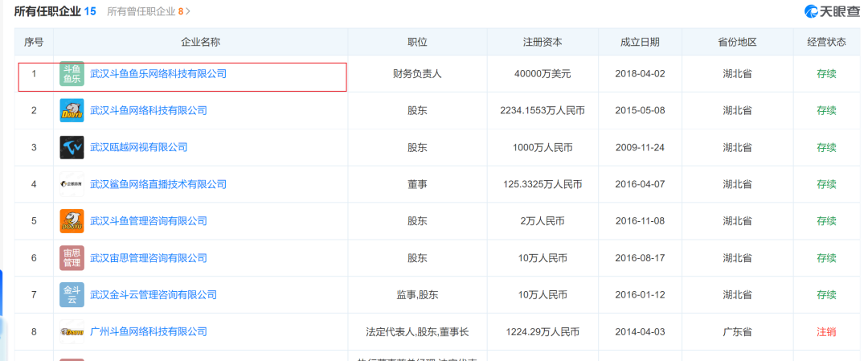Click the 2014-04-03 date cell
868x361 pixels.
coord(640,332)
